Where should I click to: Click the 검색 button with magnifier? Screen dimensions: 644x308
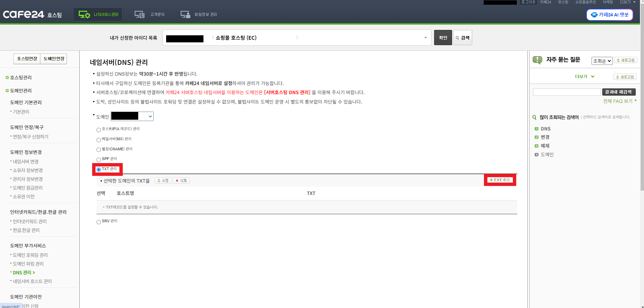[x=462, y=38]
